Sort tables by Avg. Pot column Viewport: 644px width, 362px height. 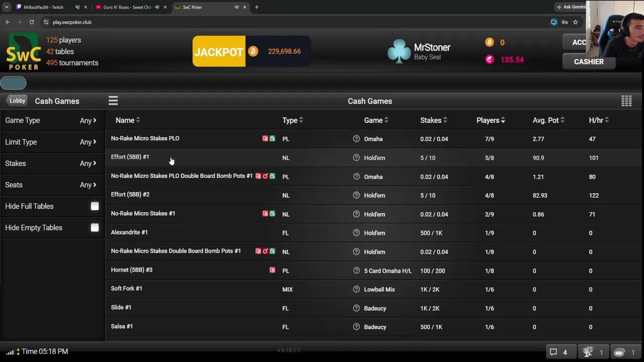click(x=548, y=120)
